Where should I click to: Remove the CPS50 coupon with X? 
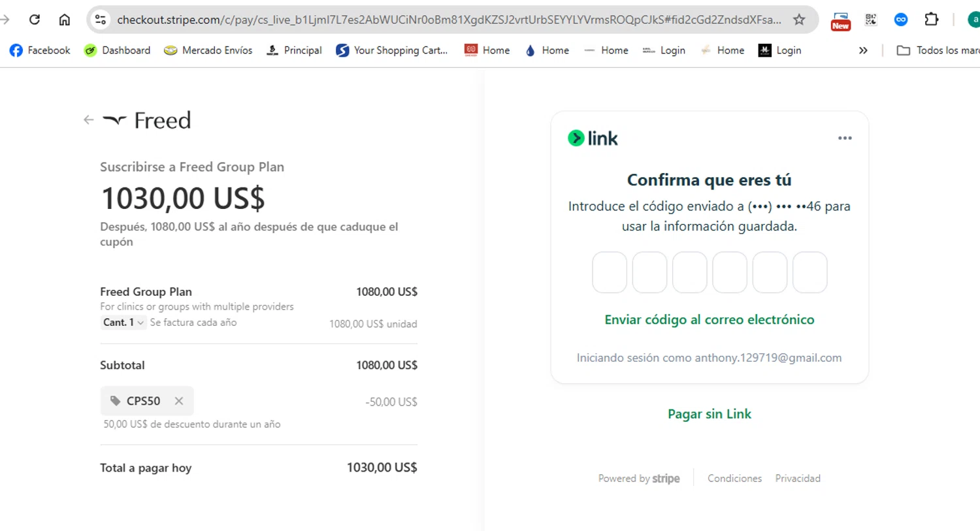click(179, 401)
